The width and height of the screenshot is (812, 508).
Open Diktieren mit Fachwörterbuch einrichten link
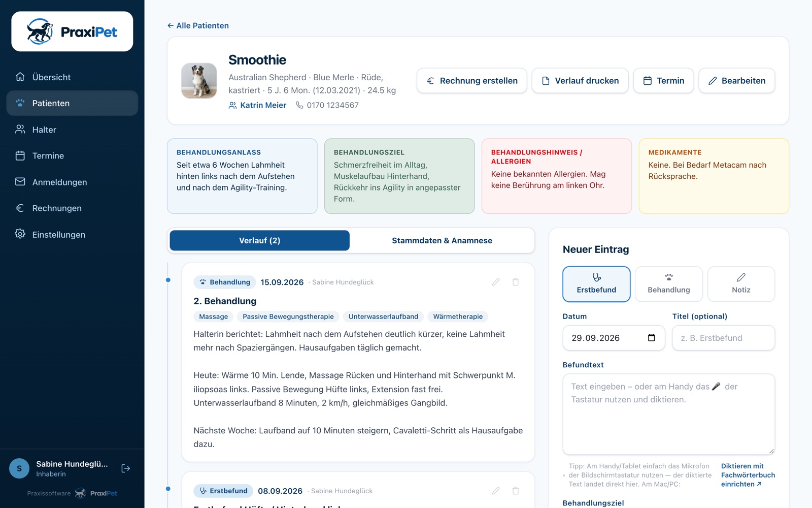pyautogui.click(x=748, y=475)
